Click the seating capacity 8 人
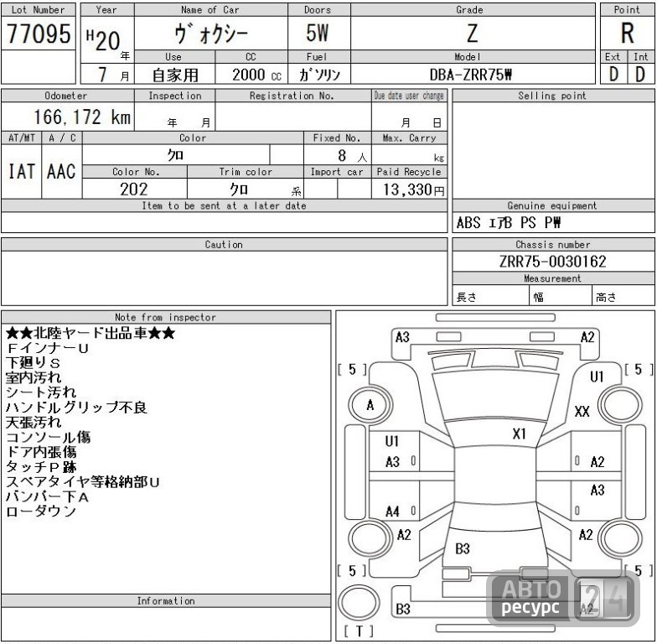 click(352, 156)
